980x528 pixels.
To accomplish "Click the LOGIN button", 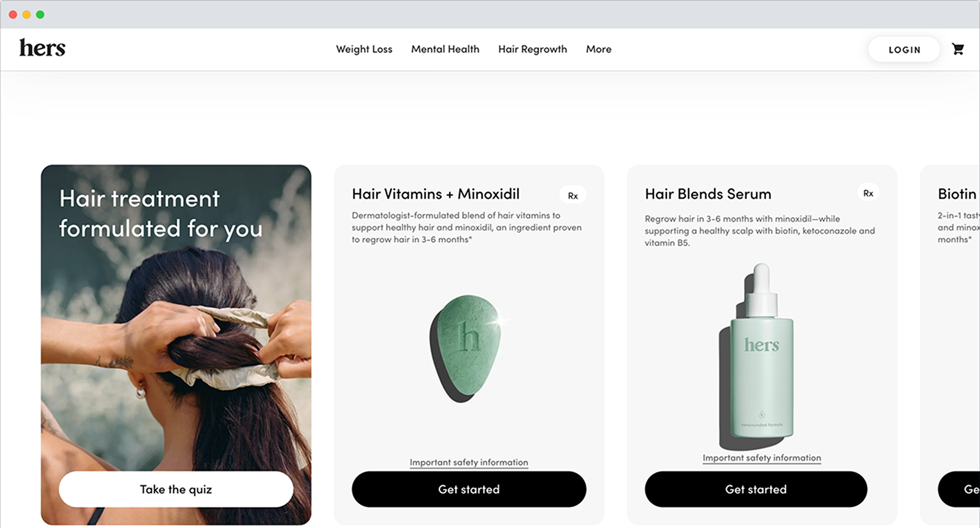I will (904, 50).
